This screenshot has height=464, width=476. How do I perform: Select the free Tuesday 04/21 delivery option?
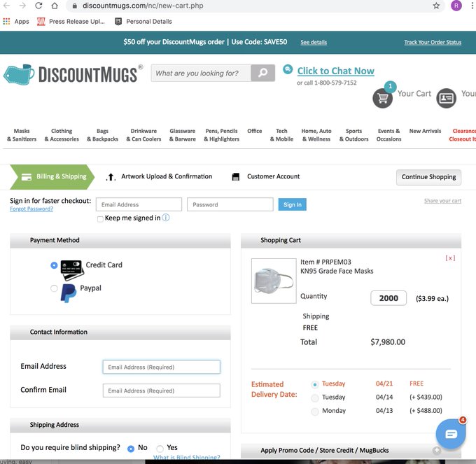pos(315,384)
